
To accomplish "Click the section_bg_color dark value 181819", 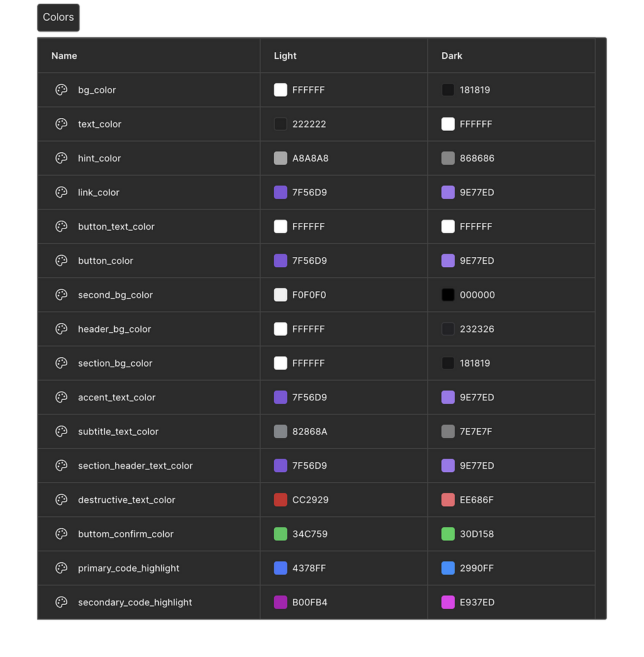I will (x=475, y=363).
